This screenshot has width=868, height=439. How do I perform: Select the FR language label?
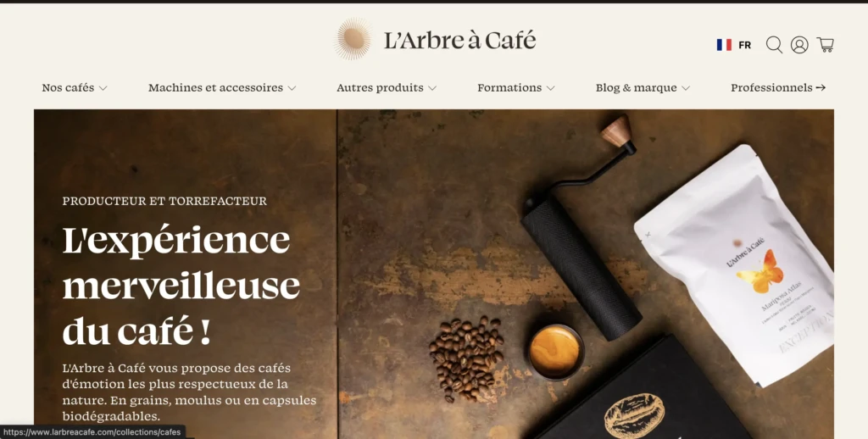pyautogui.click(x=745, y=46)
